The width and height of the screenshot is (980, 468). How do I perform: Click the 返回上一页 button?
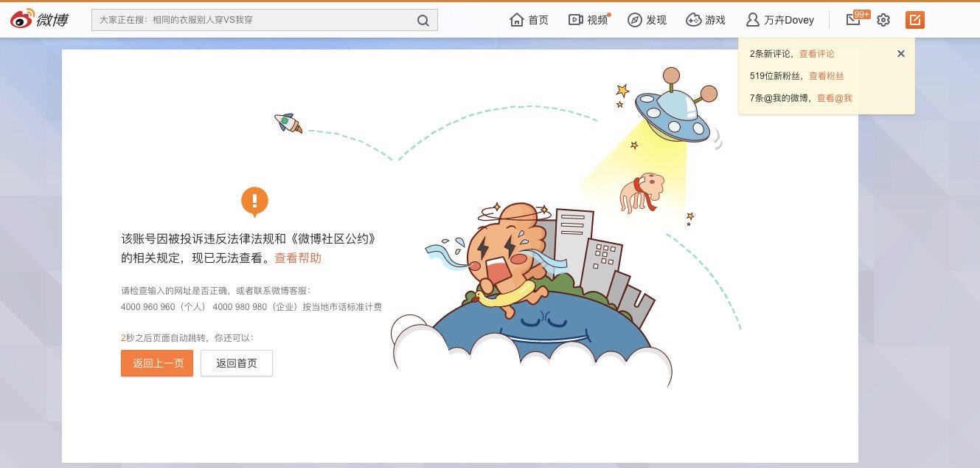click(x=157, y=363)
